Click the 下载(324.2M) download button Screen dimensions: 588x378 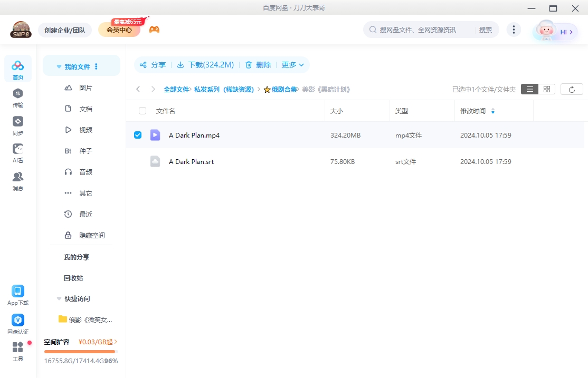point(205,65)
